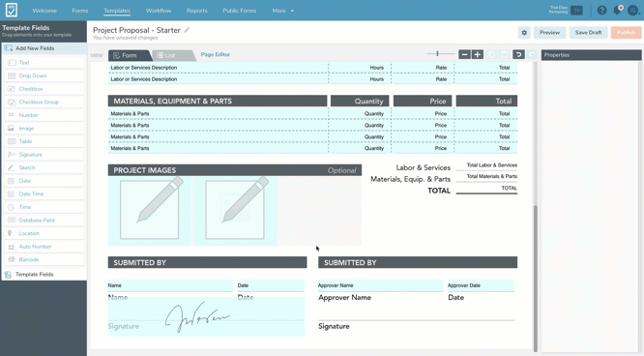Expand the Template Fields section
Image resolution: width=644 pixels, height=356 pixels.
44,274
